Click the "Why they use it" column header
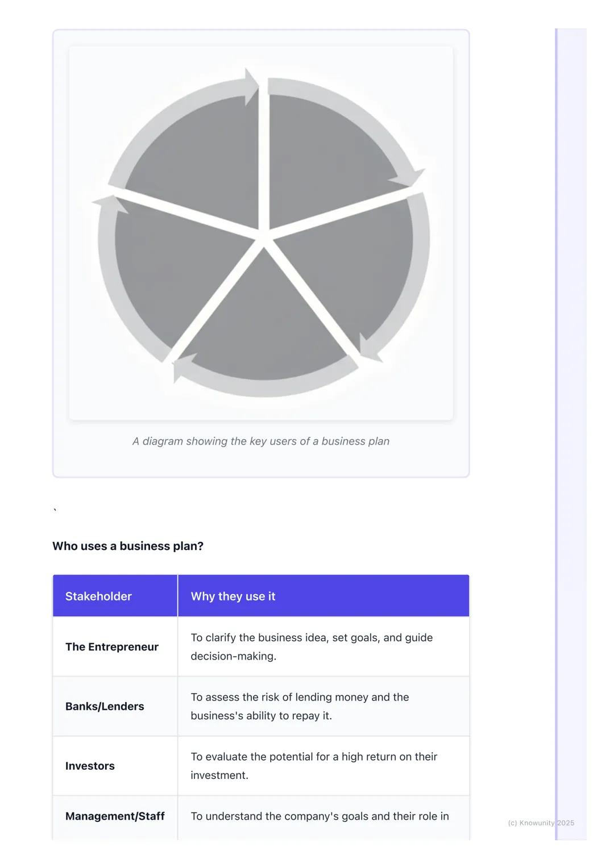The height and width of the screenshot is (868, 614). pyautogui.click(x=233, y=596)
